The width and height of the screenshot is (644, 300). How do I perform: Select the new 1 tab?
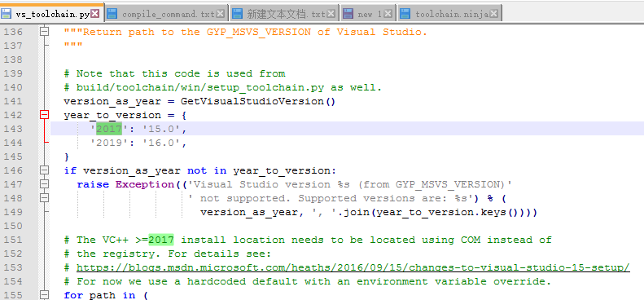coord(369,14)
